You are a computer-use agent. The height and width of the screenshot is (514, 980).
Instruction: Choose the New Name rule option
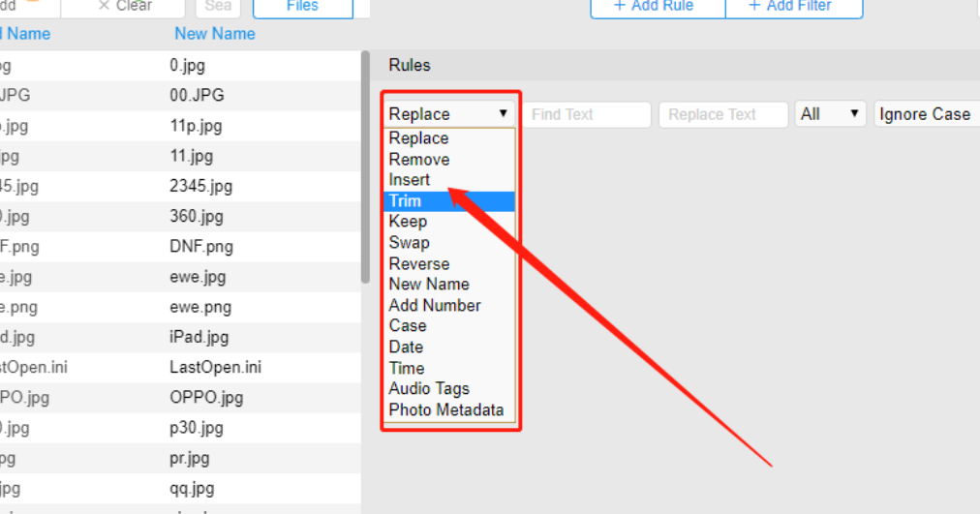(x=429, y=285)
